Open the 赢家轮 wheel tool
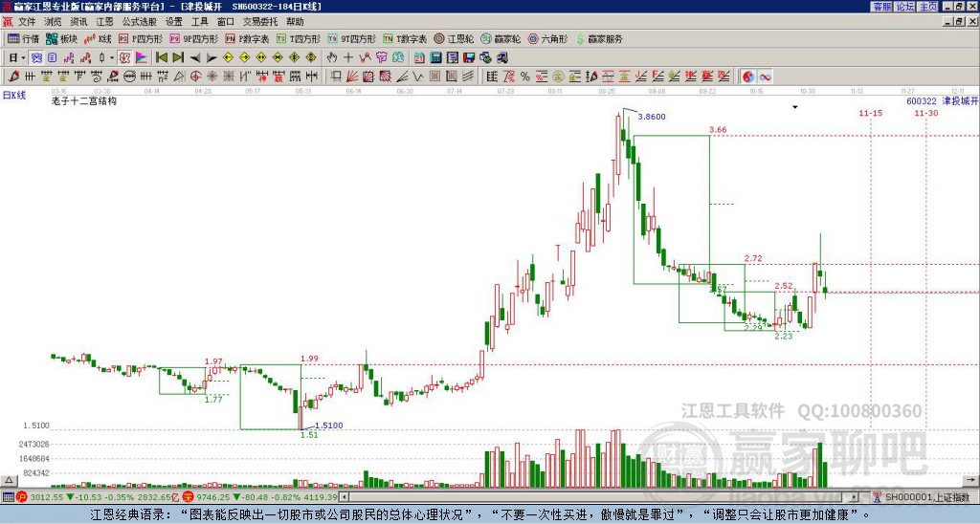 (x=501, y=38)
